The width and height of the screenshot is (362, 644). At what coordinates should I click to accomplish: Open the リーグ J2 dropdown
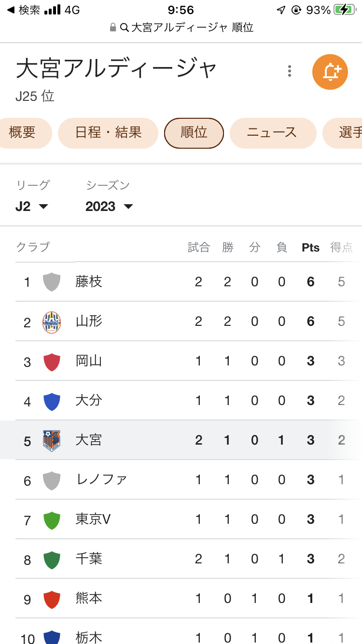click(x=32, y=207)
